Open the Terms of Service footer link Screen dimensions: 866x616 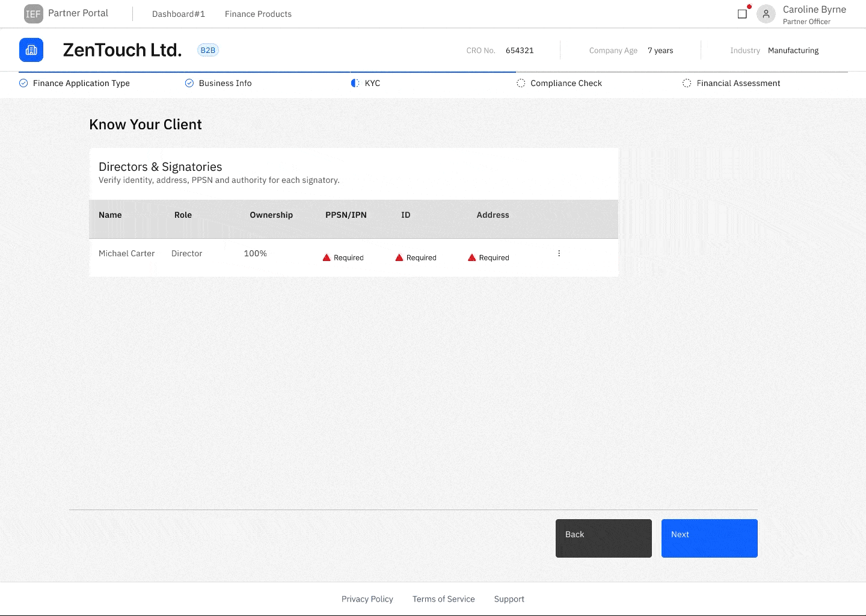pos(443,599)
